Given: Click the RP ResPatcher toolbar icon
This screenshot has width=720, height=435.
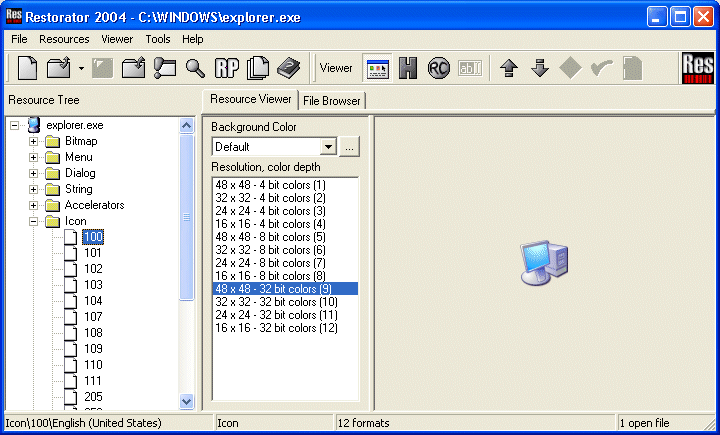Looking at the screenshot, I should click(x=227, y=68).
